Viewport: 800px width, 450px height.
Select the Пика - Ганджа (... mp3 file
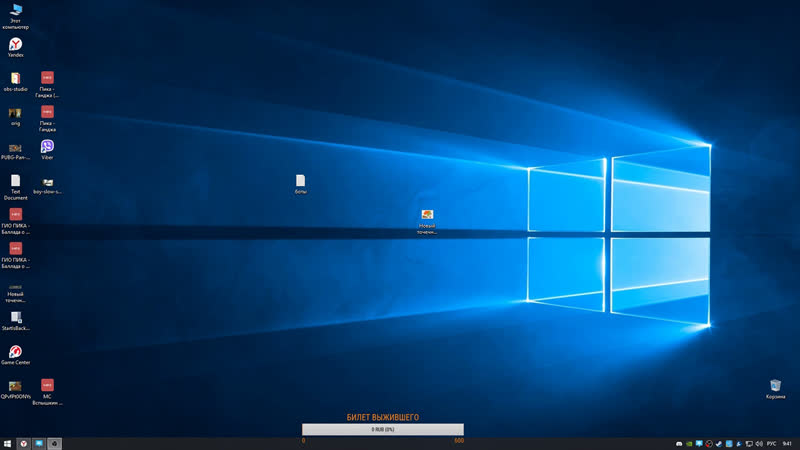(47, 84)
